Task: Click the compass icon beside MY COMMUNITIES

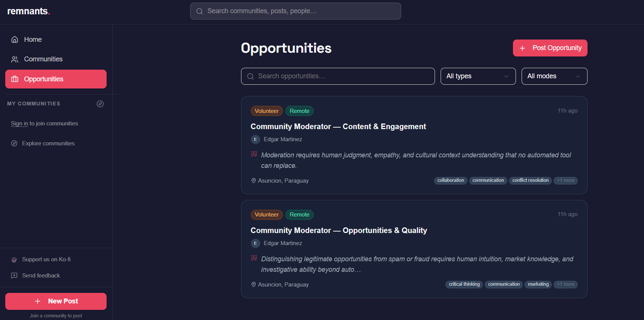Action: coord(100,104)
